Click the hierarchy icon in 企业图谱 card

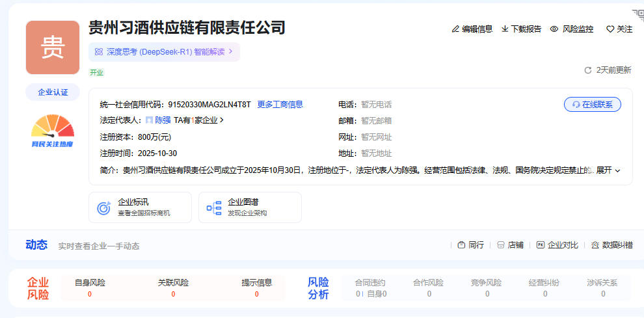pyautogui.click(x=213, y=208)
